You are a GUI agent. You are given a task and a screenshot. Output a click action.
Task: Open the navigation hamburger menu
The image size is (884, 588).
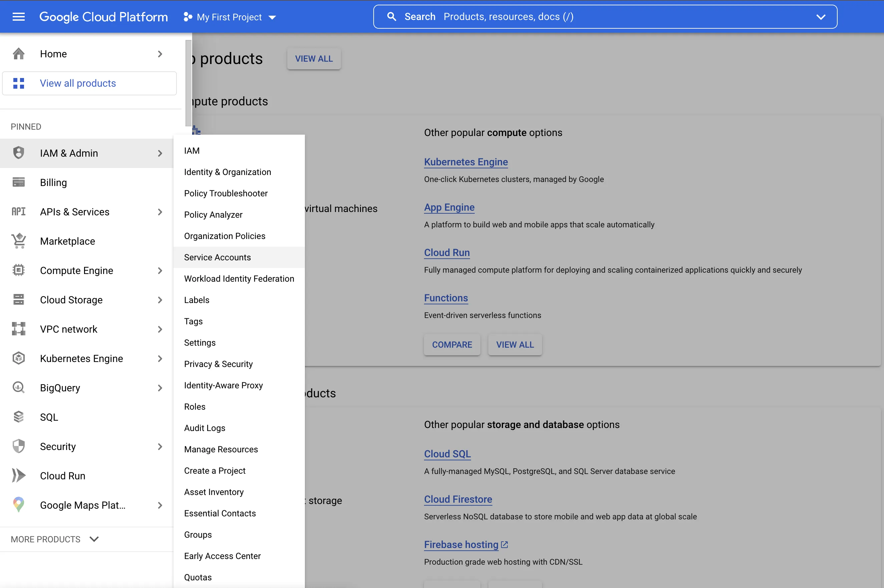coord(18,17)
